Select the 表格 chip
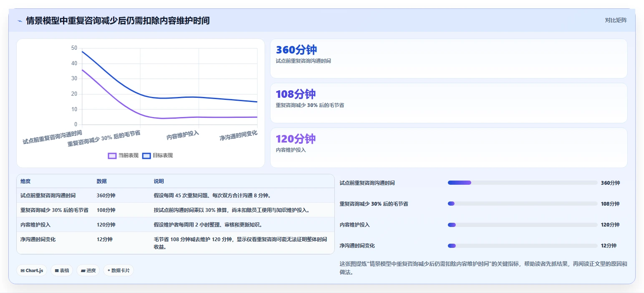The height and width of the screenshot is (293, 644). pyautogui.click(x=62, y=270)
